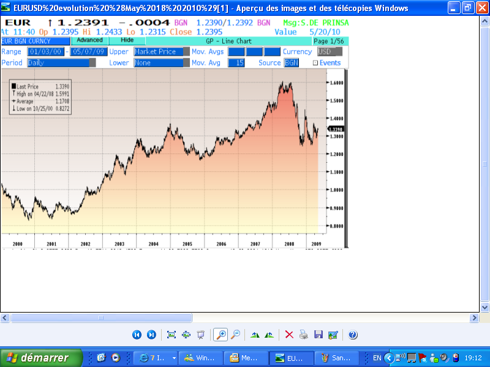Click the Advanced button in chart
490x367 pixels.
click(x=90, y=40)
